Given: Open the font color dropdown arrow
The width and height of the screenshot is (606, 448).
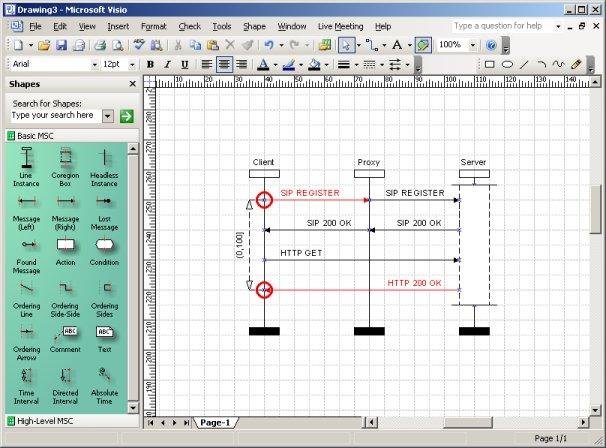Looking at the screenshot, I should (275, 65).
